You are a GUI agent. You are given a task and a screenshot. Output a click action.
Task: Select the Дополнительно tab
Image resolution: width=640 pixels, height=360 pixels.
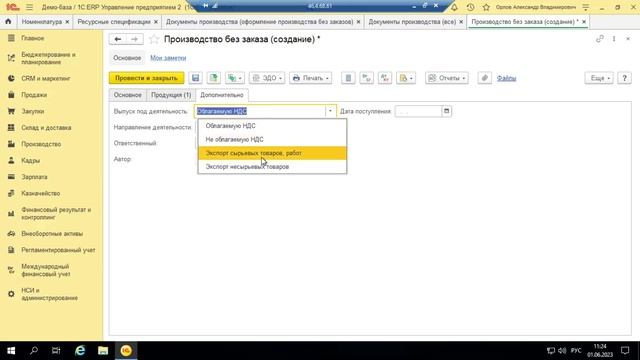(222, 95)
